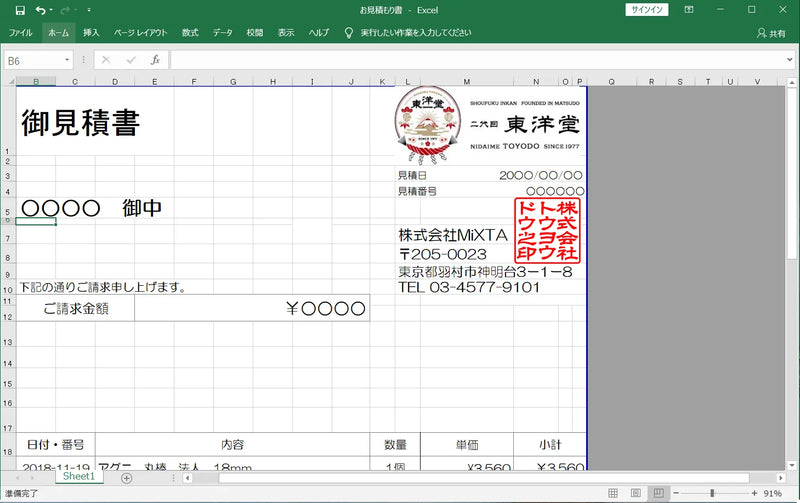
Task: Click the 東京都羽村市神明台3－1－8 address cell
Action: pos(485,272)
